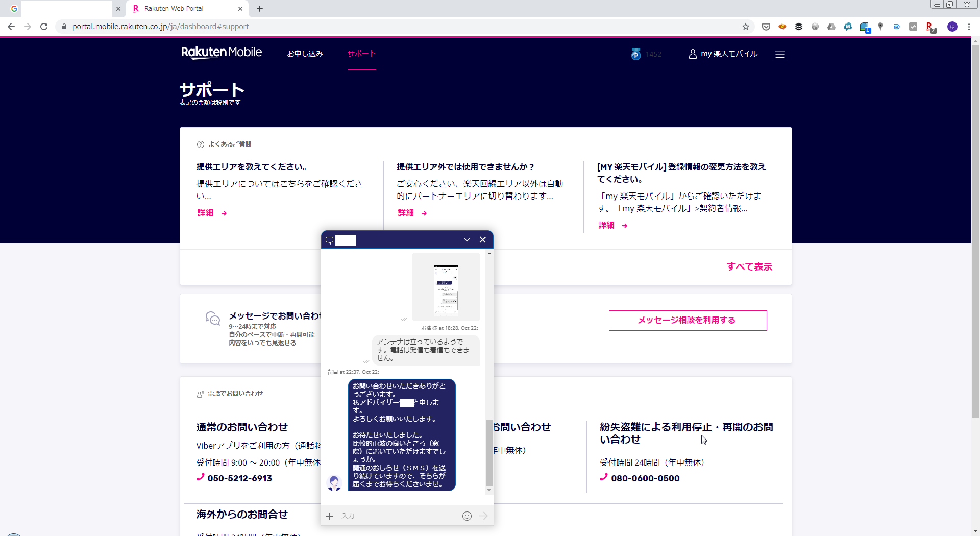The width and height of the screenshot is (980, 536).
Task: Open 詳細 link for 登録情報の変更方法 question
Action: coord(613,225)
